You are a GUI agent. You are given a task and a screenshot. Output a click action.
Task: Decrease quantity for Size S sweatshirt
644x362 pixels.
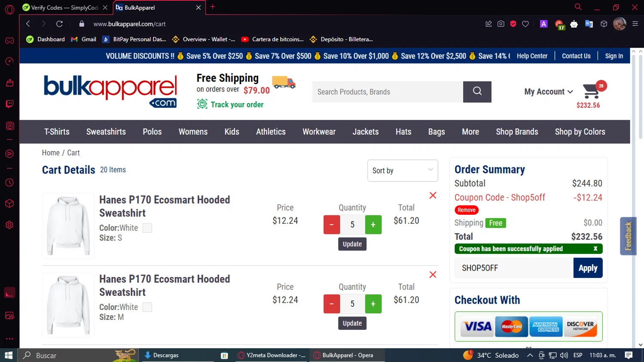coord(331,225)
